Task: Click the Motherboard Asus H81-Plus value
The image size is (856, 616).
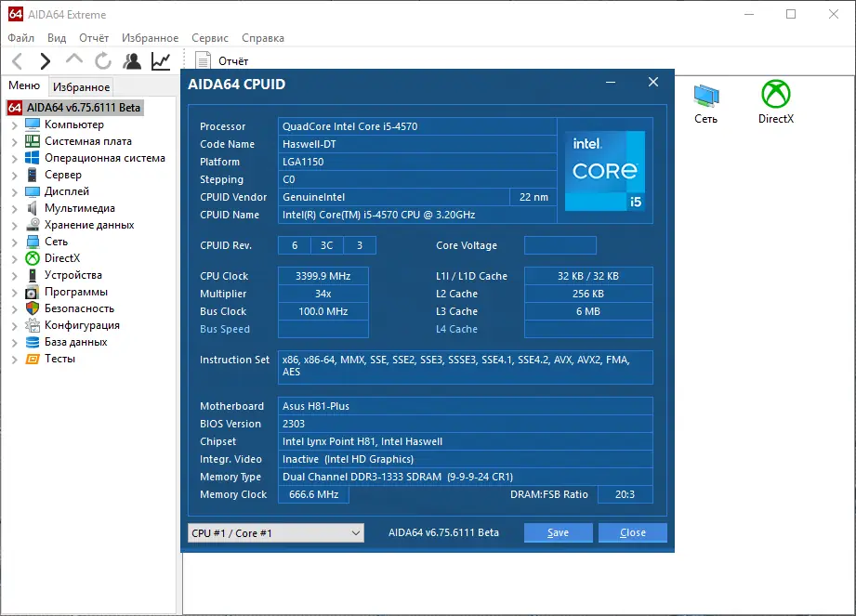Action: pyautogui.click(x=465, y=406)
